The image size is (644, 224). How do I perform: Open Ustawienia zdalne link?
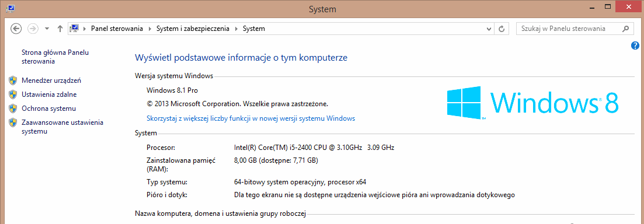pos(49,94)
